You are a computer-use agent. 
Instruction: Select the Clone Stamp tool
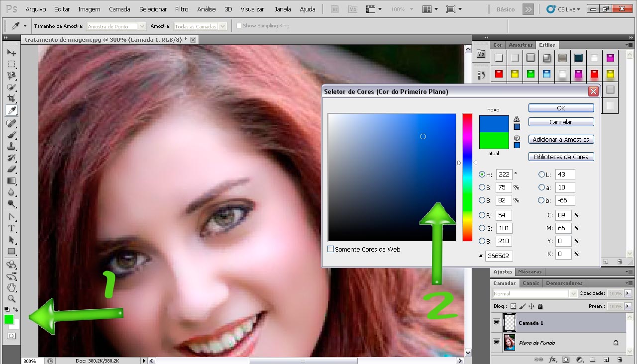click(x=11, y=146)
